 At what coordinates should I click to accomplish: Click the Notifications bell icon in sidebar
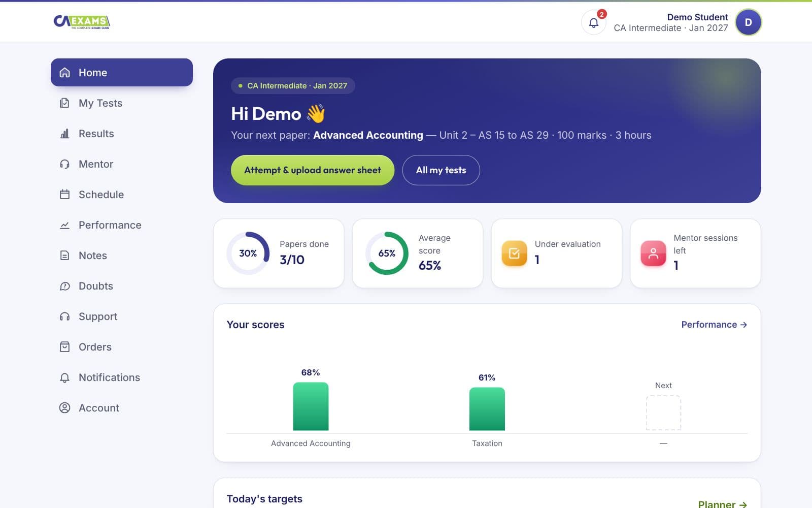point(64,377)
